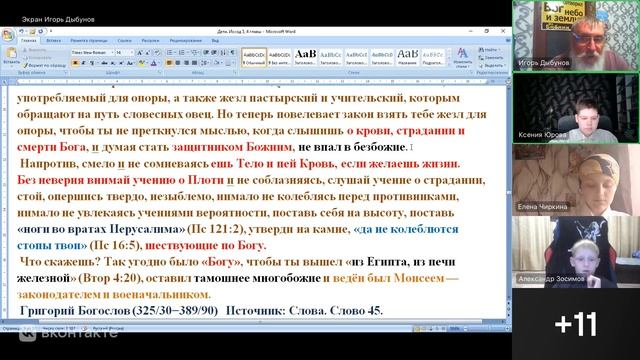Open the line spacing dropdown

[x=204, y=63]
